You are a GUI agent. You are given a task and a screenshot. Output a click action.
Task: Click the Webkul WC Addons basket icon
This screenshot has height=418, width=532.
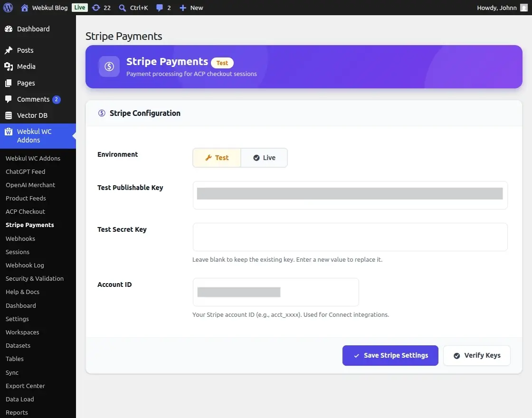point(9,132)
